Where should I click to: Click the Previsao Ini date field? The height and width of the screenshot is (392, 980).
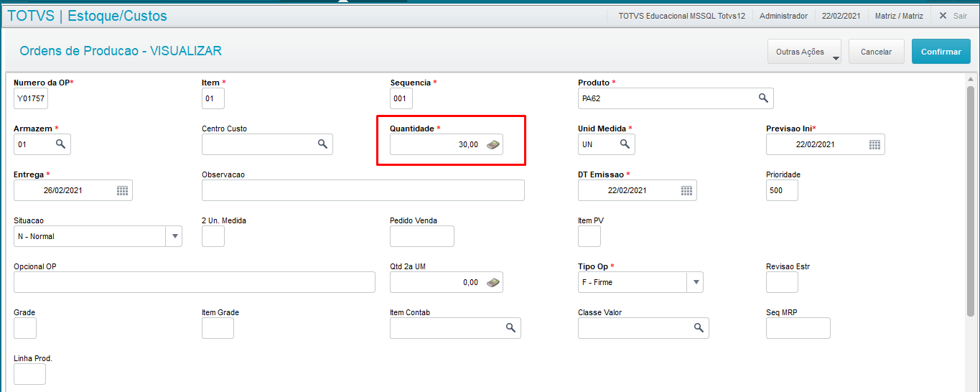coord(826,144)
